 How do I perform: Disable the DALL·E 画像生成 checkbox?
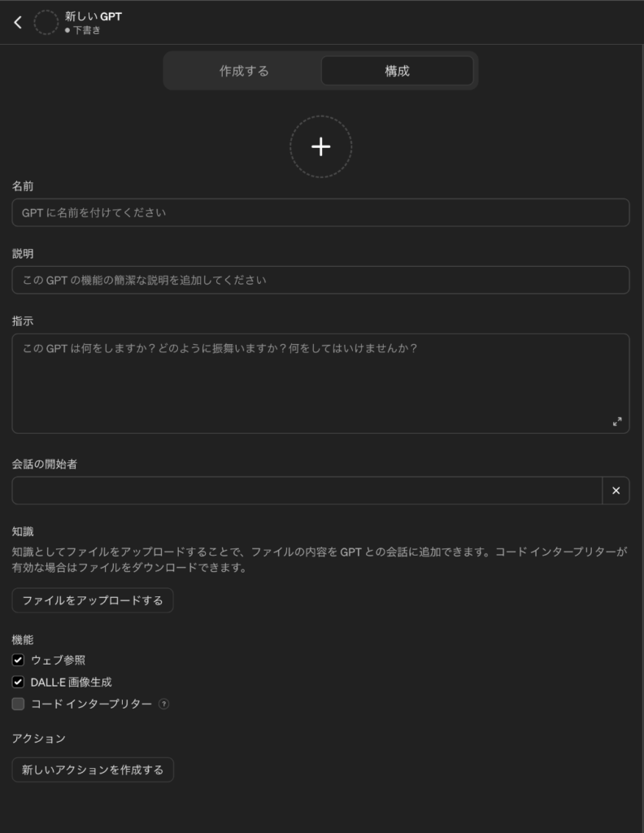(x=19, y=682)
